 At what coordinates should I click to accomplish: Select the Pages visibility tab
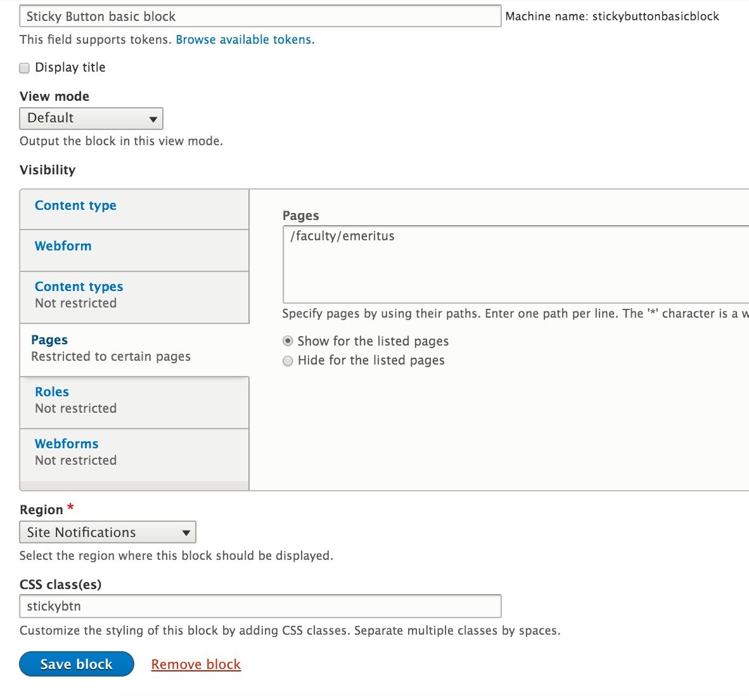click(x=49, y=340)
